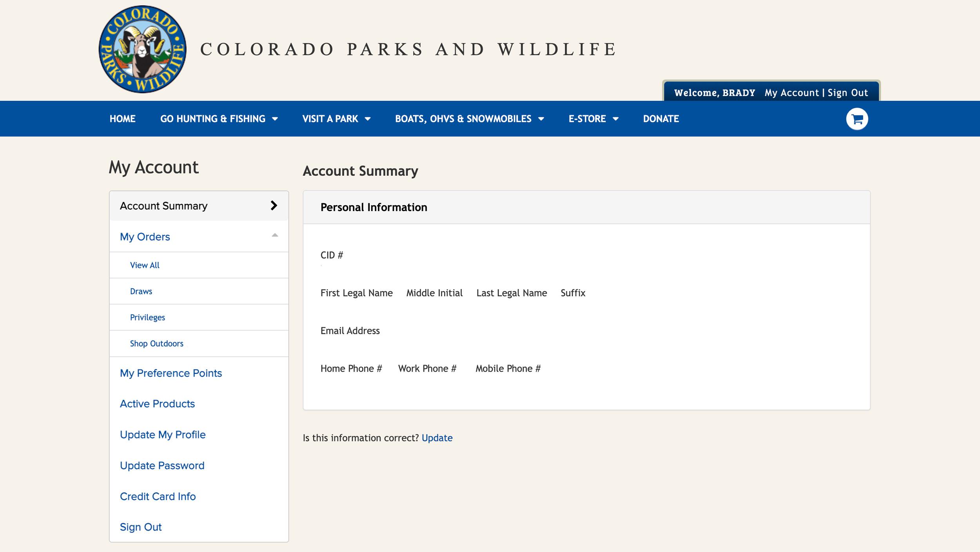Open Update Password settings
Image resolution: width=980 pixels, height=552 pixels.
point(162,465)
